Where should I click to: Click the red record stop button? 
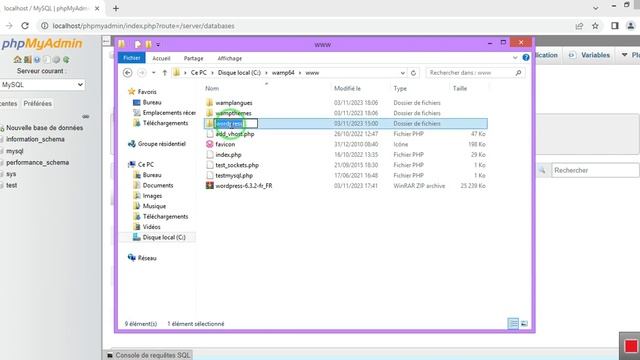[x=631, y=346]
